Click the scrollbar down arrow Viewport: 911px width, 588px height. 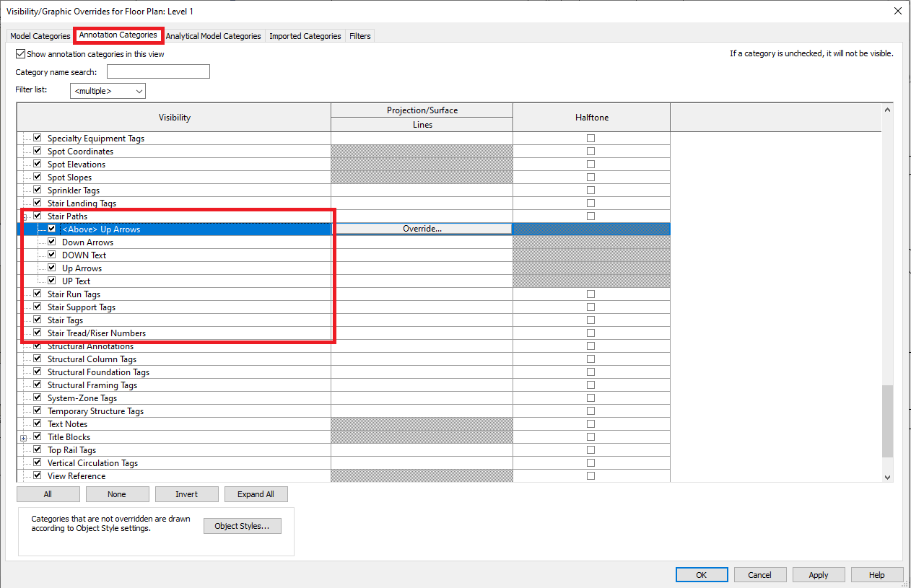tap(888, 476)
